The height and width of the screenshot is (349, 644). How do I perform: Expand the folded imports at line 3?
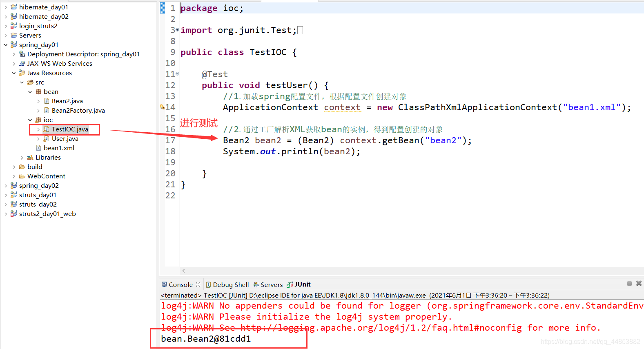(x=177, y=30)
